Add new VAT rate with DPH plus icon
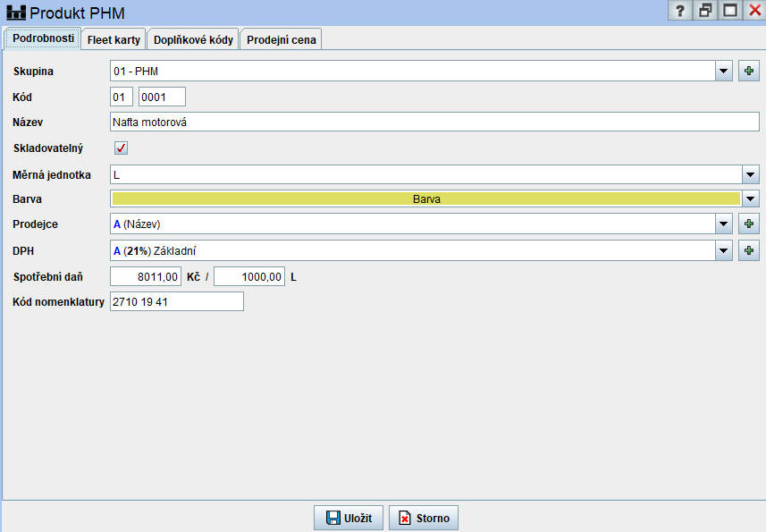766x532 pixels. pyautogui.click(x=749, y=251)
